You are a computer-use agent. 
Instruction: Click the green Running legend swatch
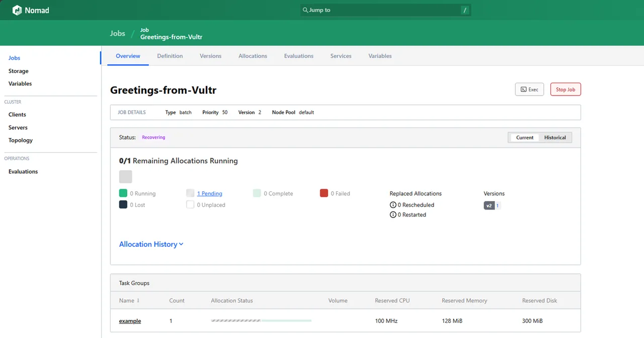tap(123, 193)
